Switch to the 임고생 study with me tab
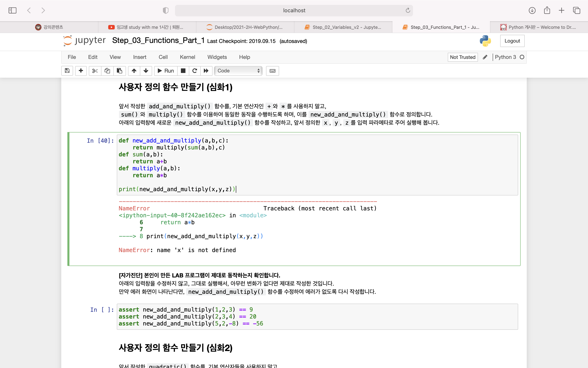Viewport: 588px width, 368px height. (147, 27)
